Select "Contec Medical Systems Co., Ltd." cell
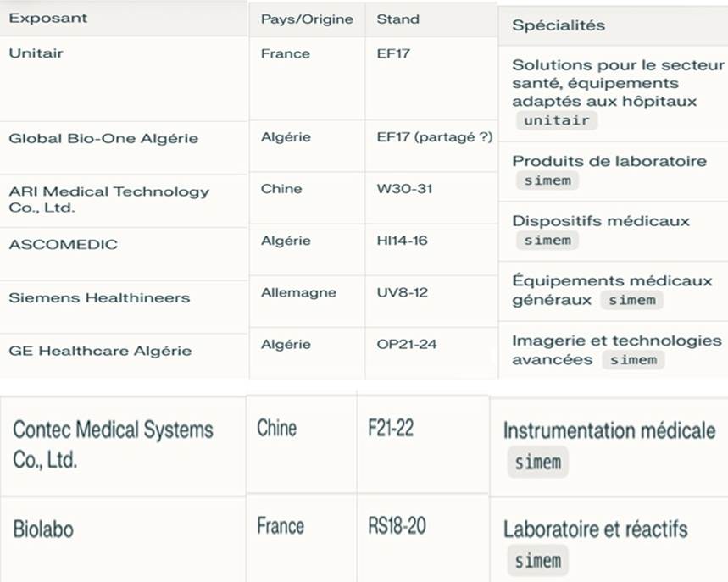The width and height of the screenshot is (728, 582). pyautogui.click(x=113, y=444)
